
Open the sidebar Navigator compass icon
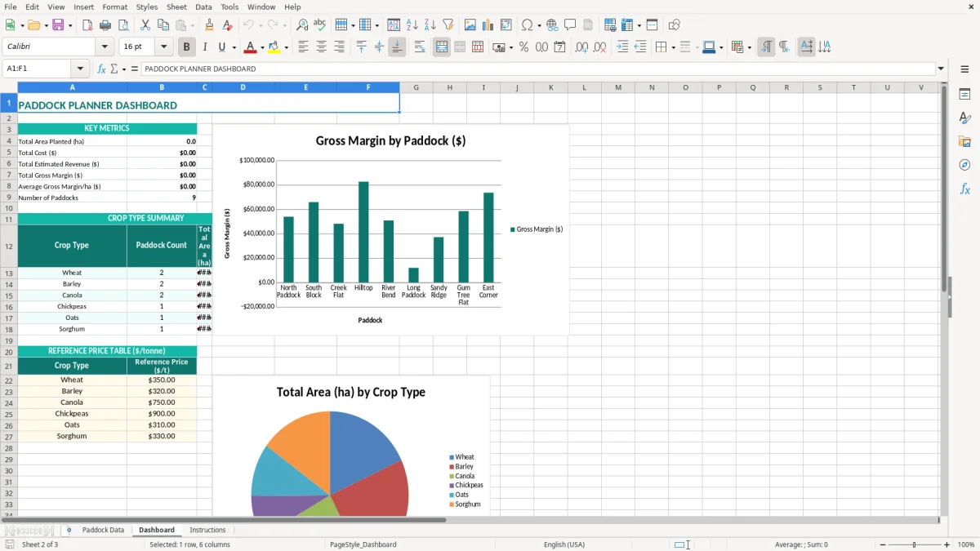pos(964,165)
